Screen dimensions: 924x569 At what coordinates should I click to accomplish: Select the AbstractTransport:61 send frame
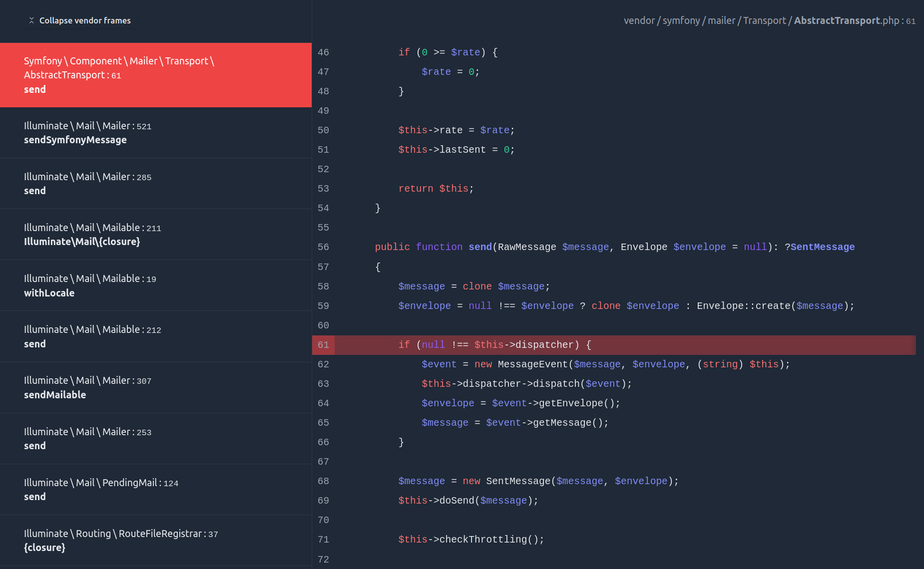tap(156, 75)
